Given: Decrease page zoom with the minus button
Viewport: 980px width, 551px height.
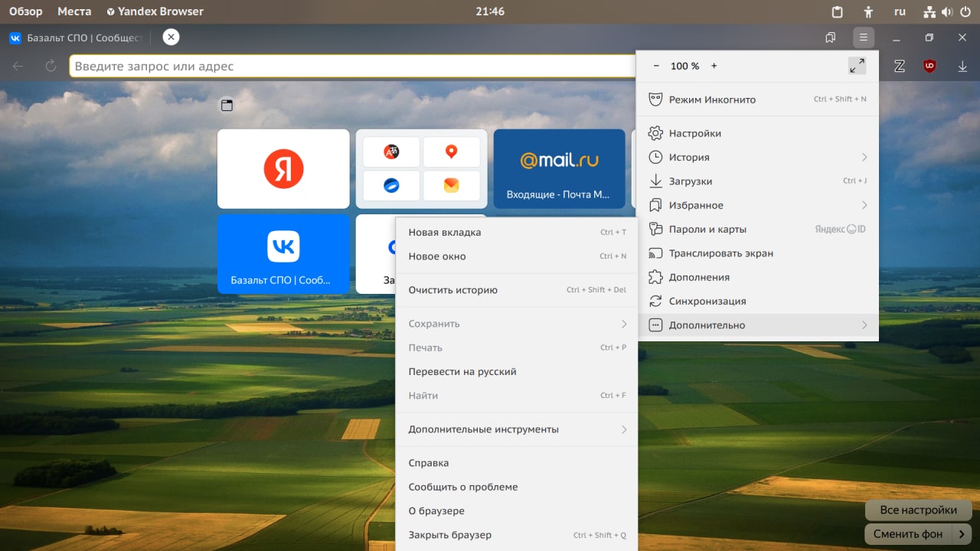Looking at the screenshot, I should coord(656,66).
